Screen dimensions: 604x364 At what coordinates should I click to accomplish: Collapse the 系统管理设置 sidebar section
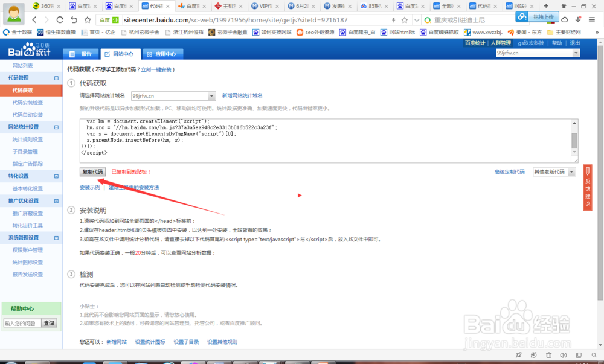point(56,238)
